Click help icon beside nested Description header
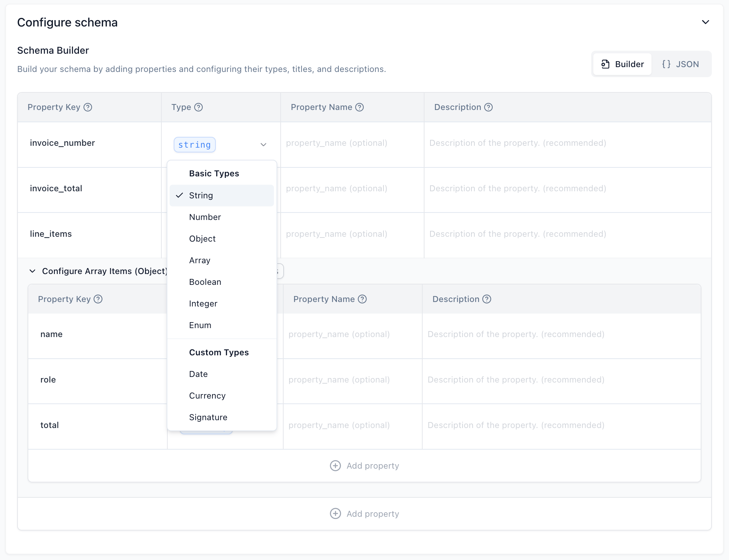The image size is (729, 560). click(487, 299)
